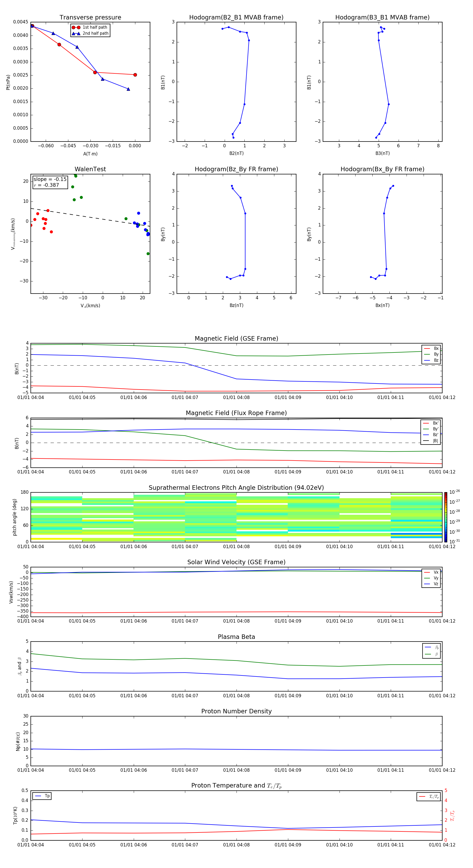Click the 'Plasma Beta' panel title
The width and height of the screenshot is (473, 868).
(x=236, y=637)
